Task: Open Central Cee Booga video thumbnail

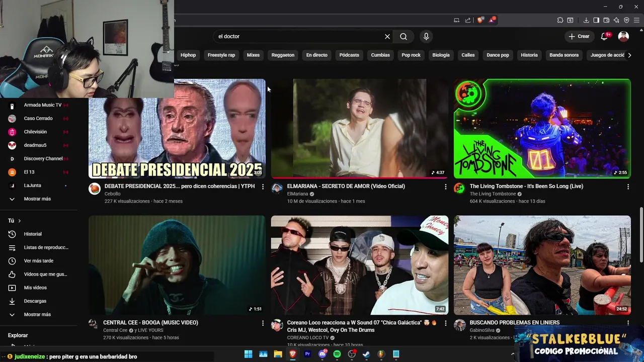Action: 177,265
